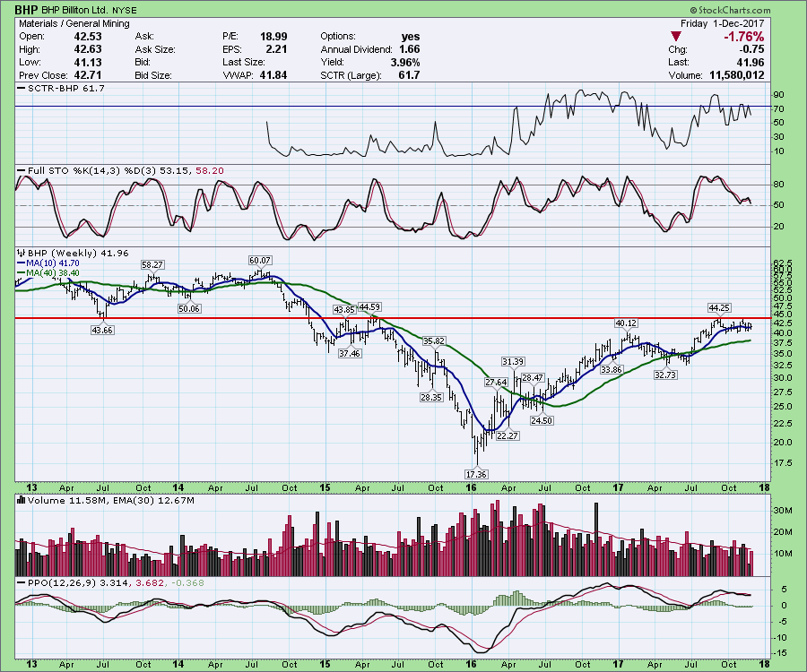Click the EPS value 2.21
The image size is (807, 672).
coord(276,49)
